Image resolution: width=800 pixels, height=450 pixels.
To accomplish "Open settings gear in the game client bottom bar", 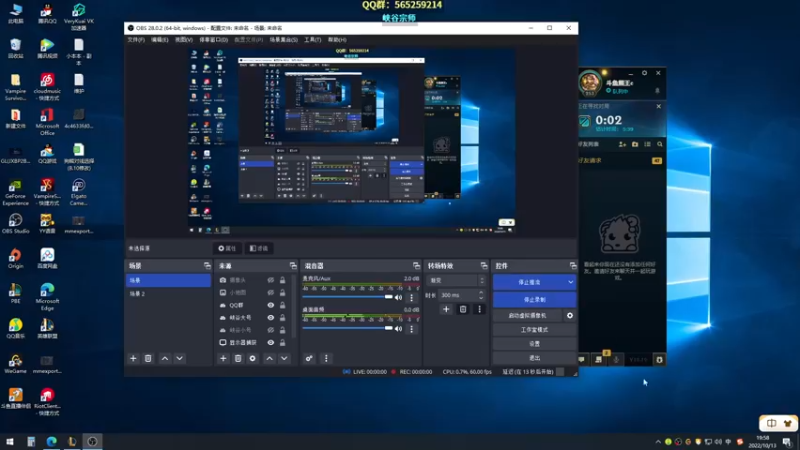I will point(659,360).
